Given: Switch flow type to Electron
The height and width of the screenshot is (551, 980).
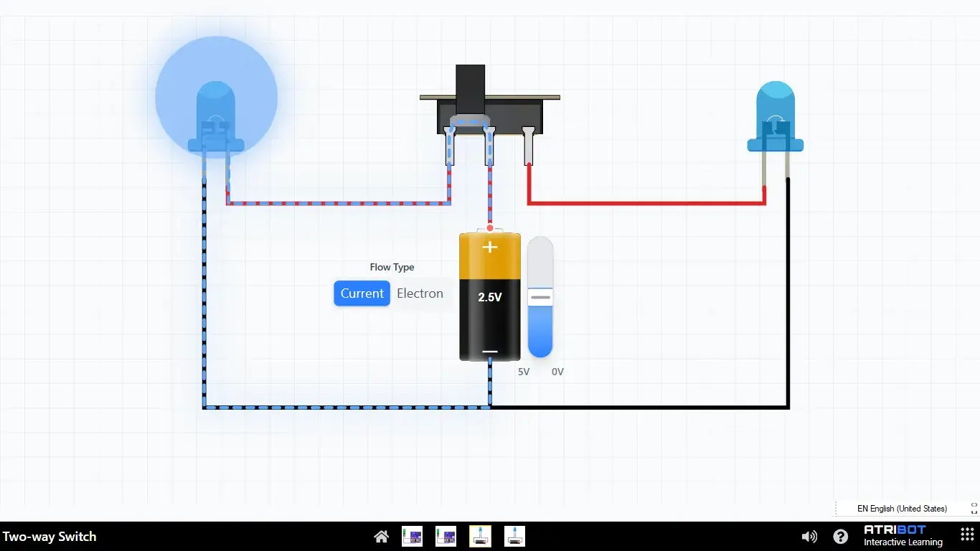Looking at the screenshot, I should (x=420, y=293).
